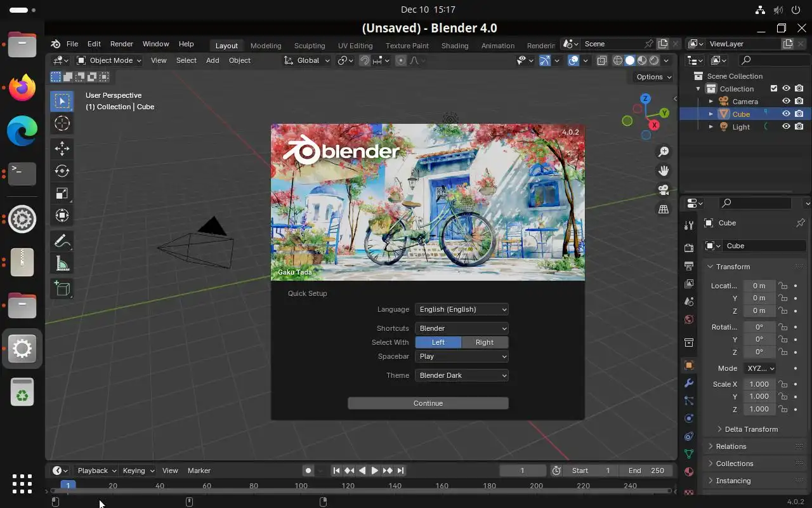Disable Cube in renders camera icon
This screenshot has width=812, height=508.
(x=799, y=114)
